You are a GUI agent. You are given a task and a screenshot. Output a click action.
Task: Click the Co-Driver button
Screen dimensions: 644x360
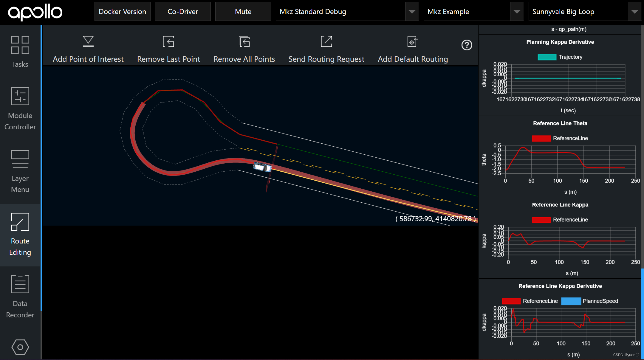coord(183,11)
